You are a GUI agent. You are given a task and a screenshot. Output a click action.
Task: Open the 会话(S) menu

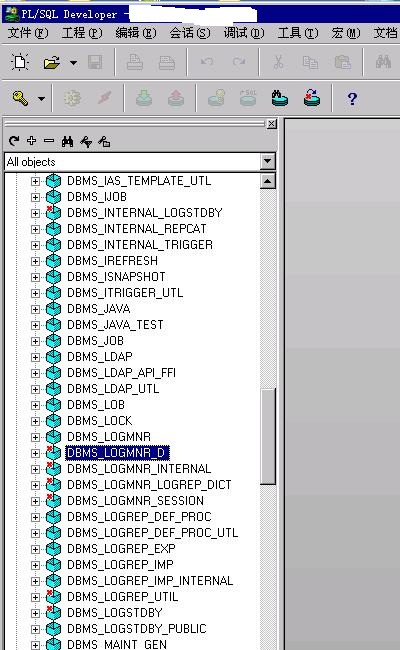click(190, 33)
